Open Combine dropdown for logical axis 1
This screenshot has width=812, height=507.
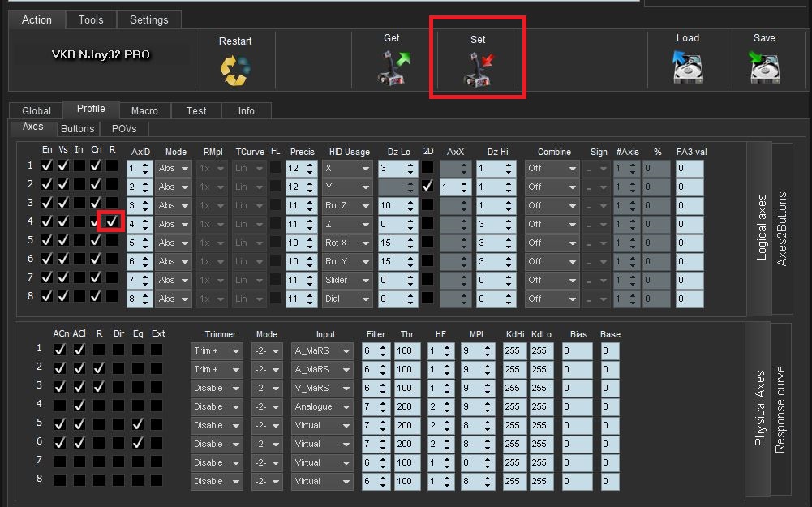coord(551,168)
